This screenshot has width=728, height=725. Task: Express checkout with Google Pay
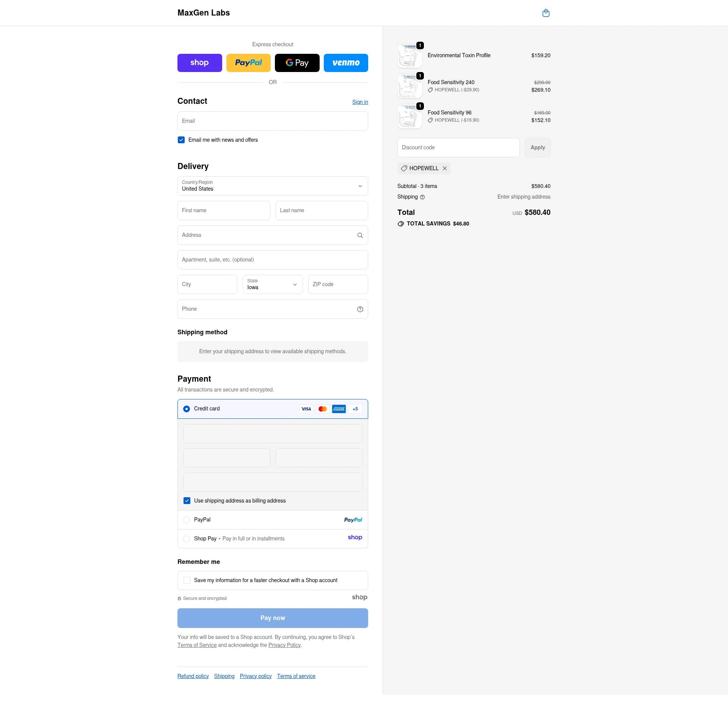(297, 63)
